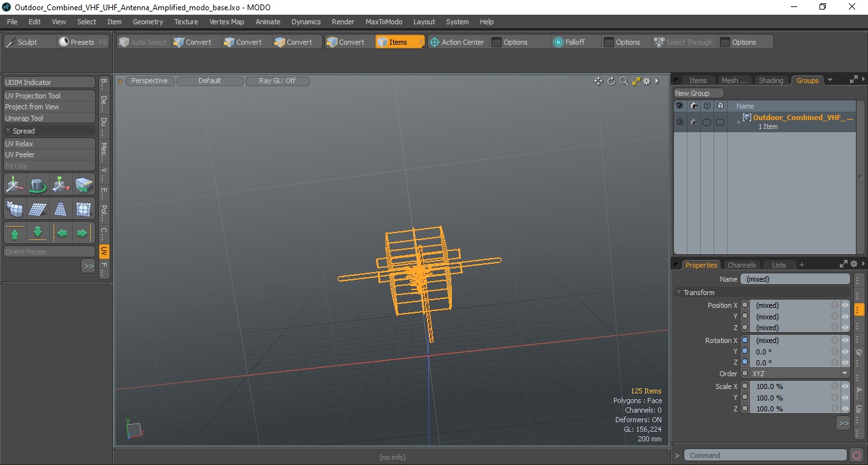The height and width of the screenshot is (465, 868).
Task: Collapse the Transform section
Action: (679, 293)
